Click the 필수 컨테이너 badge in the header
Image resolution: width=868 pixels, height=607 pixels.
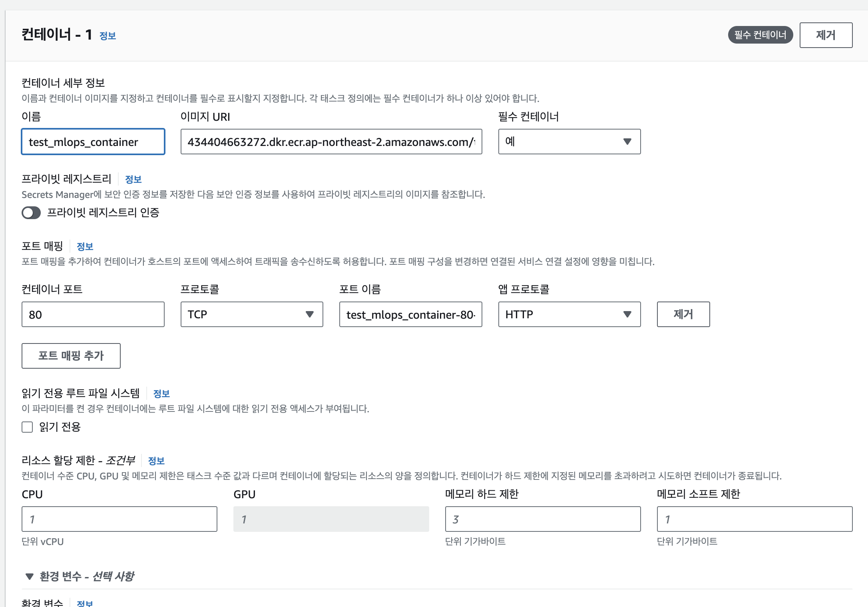(760, 35)
